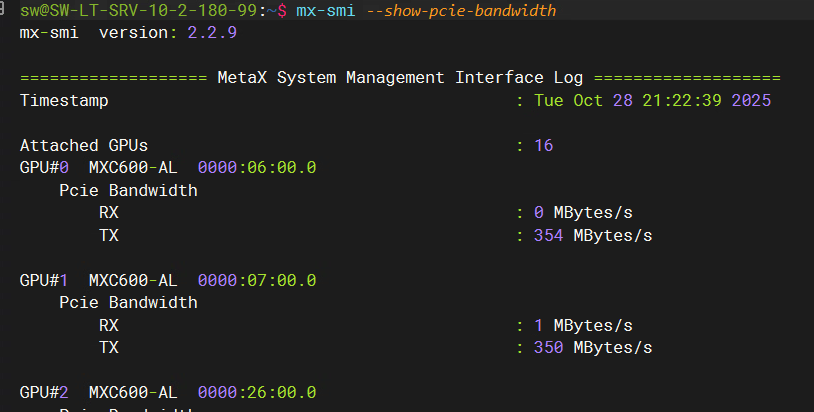Viewport: 814px width, 412px height.
Task: Click the GPU#0 TX value 354 MBytes/s
Action: [593, 236]
